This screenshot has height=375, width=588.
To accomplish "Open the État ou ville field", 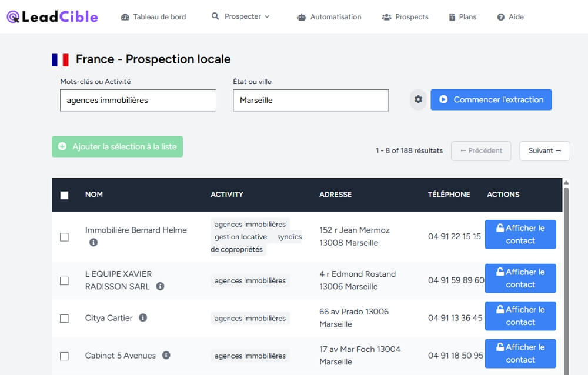I will pyautogui.click(x=310, y=100).
